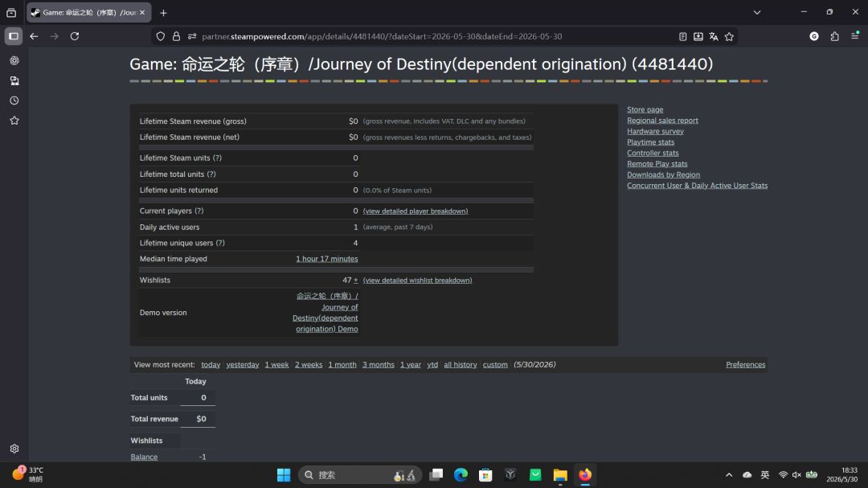
Task: Open Remote Play stats link
Action: click(x=657, y=163)
